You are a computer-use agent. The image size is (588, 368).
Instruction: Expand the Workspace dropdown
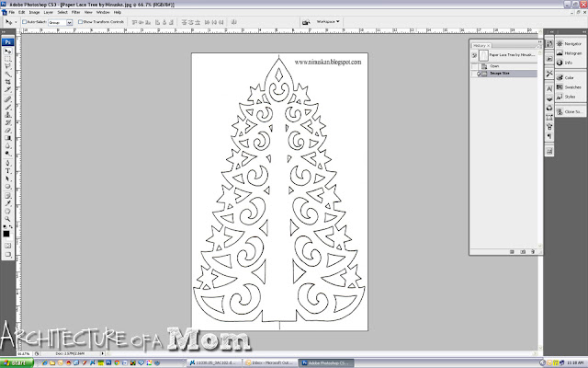click(327, 22)
